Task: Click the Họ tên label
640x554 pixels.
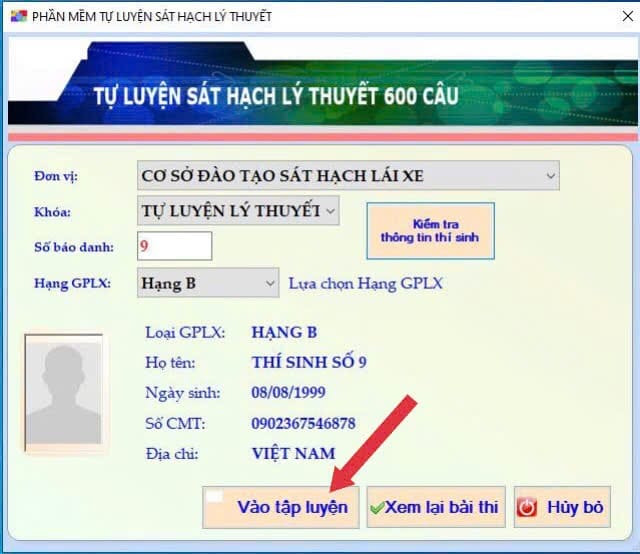Action: coord(170,362)
